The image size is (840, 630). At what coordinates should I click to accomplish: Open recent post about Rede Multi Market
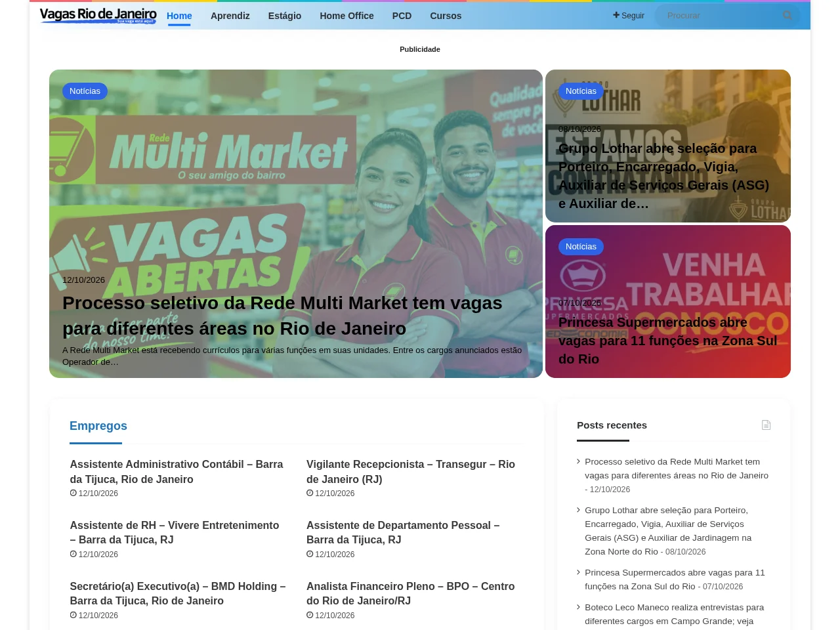pyautogui.click(x=677, y=469)
